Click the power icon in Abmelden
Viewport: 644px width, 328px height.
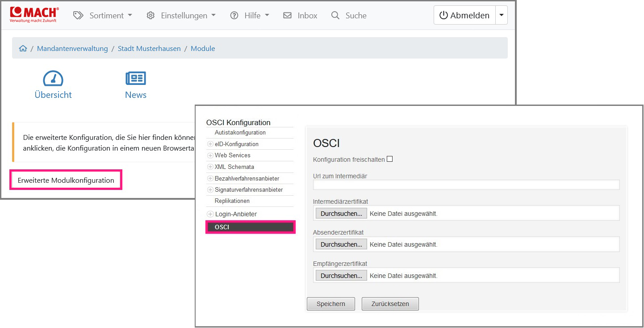[x=443, y=15]
